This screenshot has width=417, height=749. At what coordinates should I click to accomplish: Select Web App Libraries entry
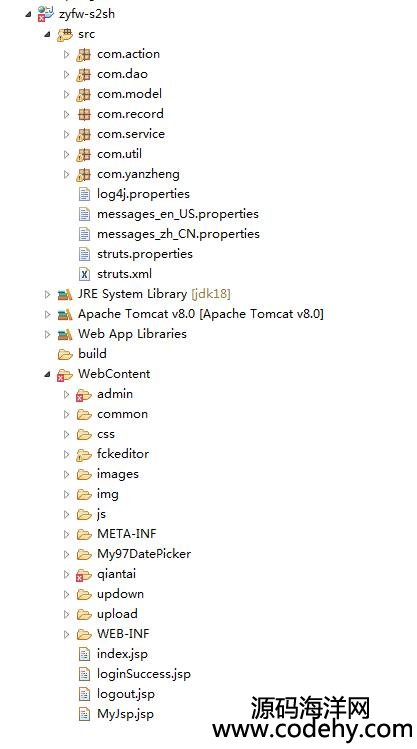pyautogui.click(x=132, y=334)
